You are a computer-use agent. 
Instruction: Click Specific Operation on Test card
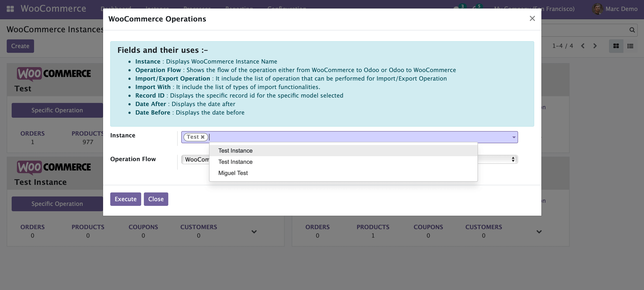pos(57,110)
